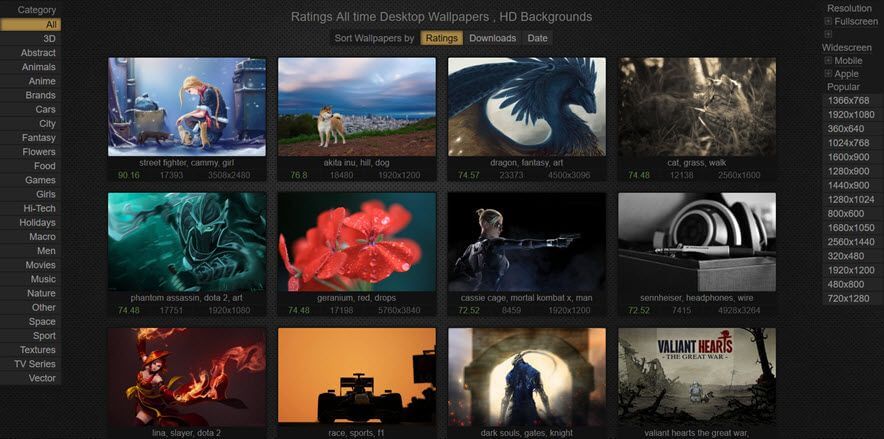Viewport: 884px width, 439px height.
Task: Open the Abstract category
Action: pos(30,53)
